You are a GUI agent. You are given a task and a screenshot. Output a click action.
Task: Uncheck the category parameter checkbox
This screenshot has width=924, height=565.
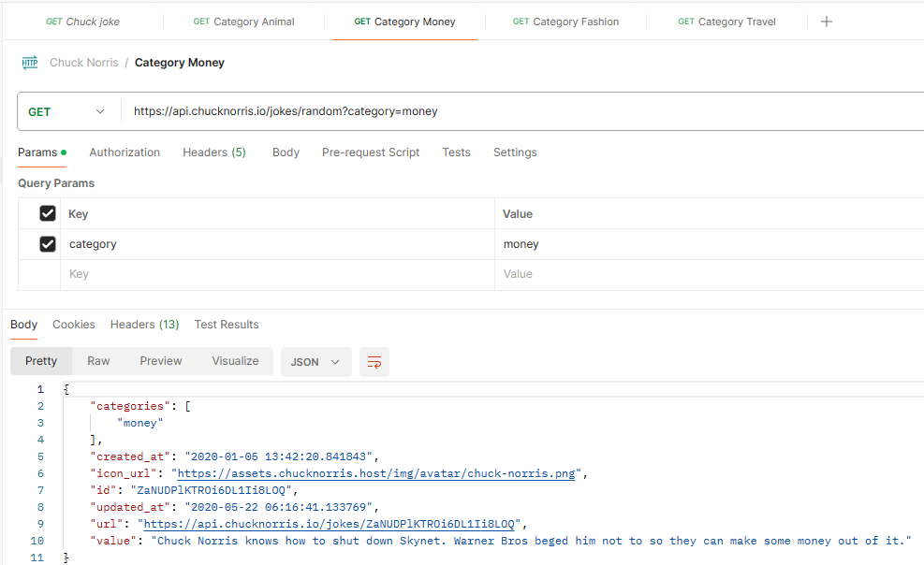point(48,243)
